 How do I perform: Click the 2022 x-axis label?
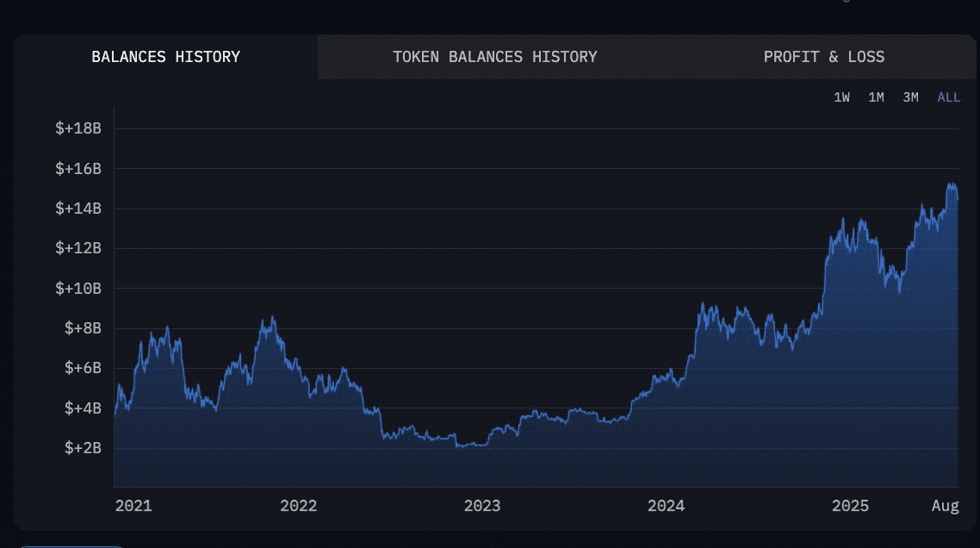click(x=298, y=506)
